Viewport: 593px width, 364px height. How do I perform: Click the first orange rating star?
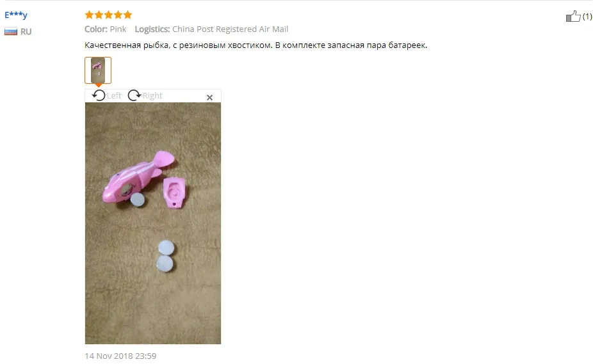point(89,15)
